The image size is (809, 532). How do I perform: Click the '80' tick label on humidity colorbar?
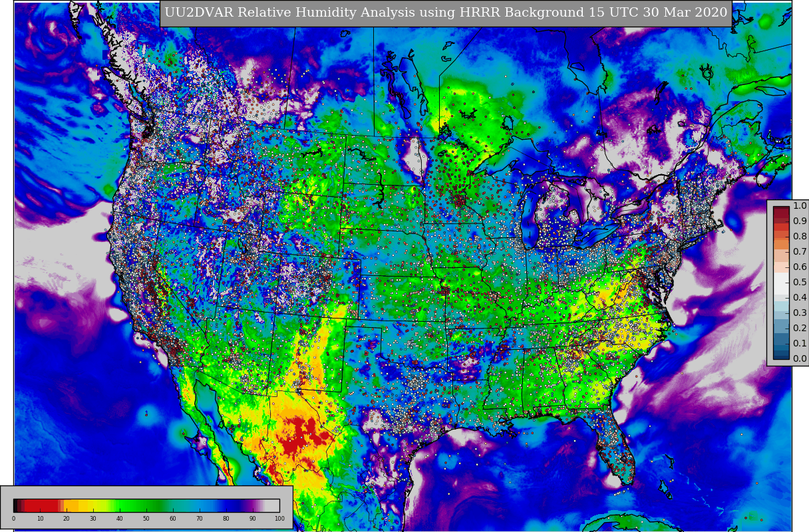click(226, 519)
